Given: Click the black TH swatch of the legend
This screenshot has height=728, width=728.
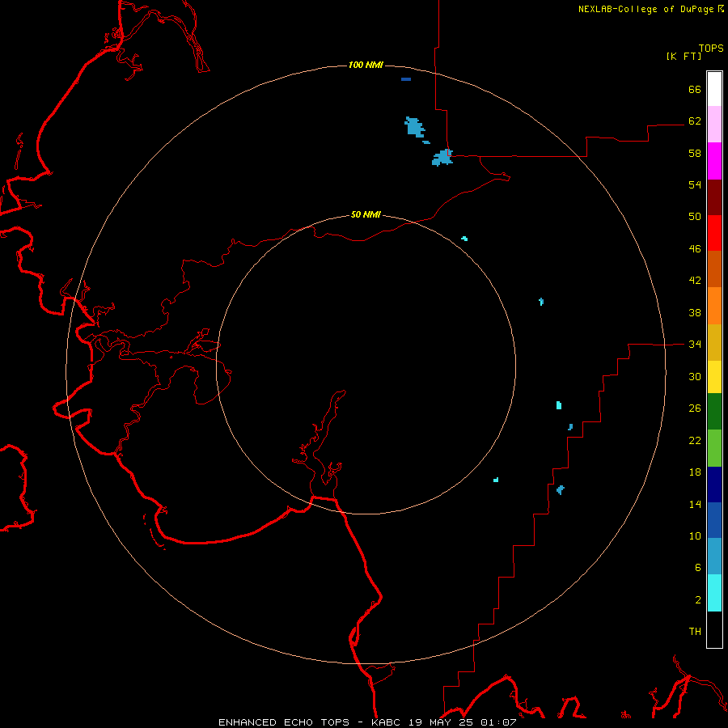Looking at the screenshot, I should coord(714,629).
